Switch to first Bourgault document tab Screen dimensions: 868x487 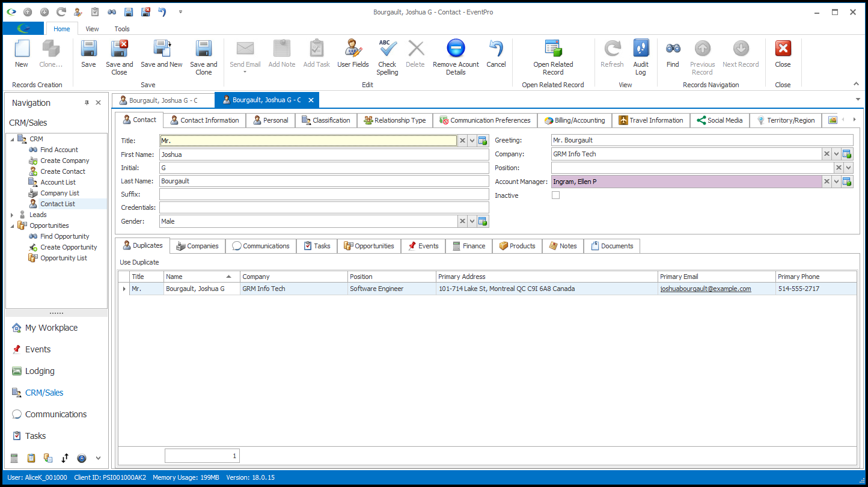point(163,100)
